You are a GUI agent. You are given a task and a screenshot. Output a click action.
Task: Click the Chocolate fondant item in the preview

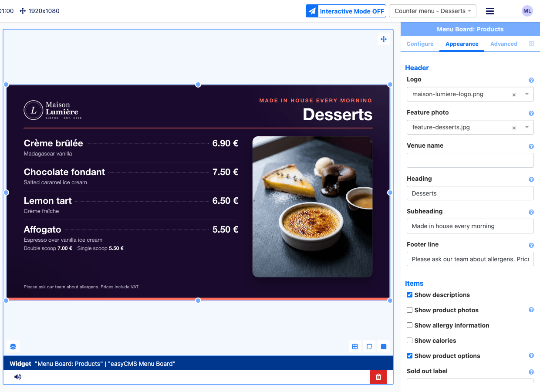tap(131, 176)
